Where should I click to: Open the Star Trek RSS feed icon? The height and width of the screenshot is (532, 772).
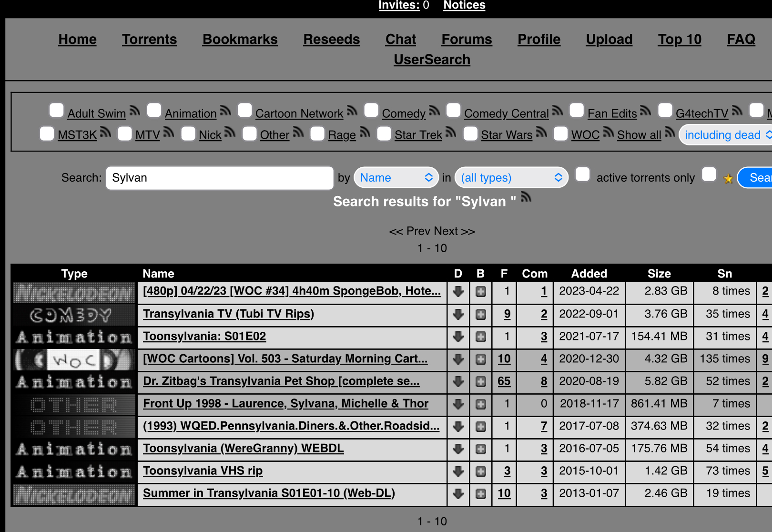point(451,132)
